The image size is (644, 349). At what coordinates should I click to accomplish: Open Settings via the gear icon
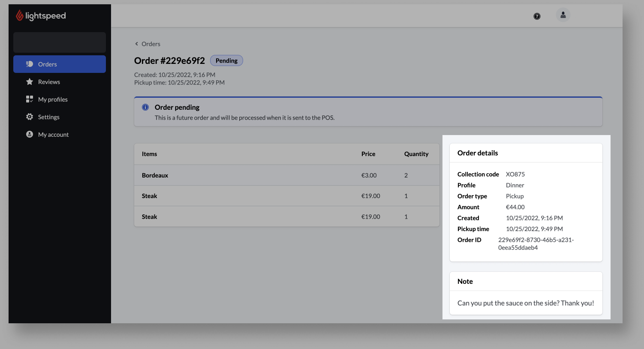[x=29, y=117]
